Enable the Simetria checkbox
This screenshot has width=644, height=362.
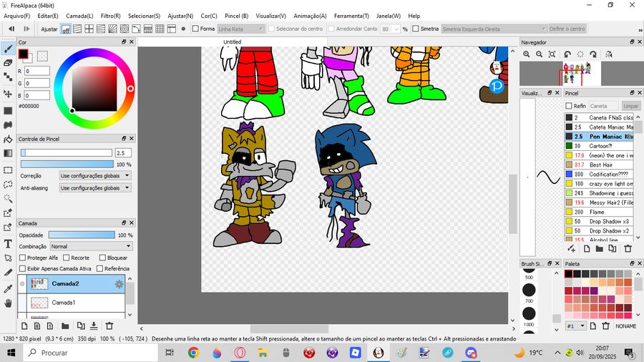[415, 29]
